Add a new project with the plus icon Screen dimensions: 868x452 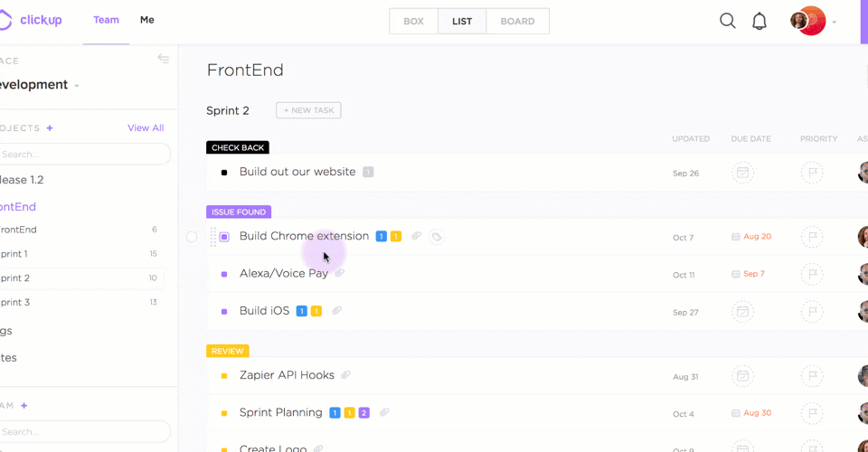(50, 128)
